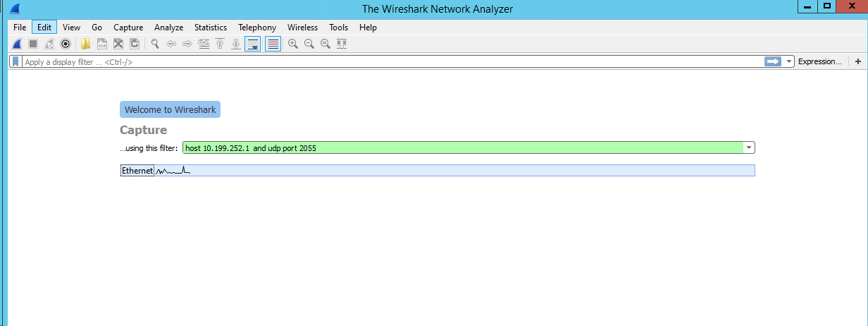
Task: Zoom in the main window text
Action: coord(293,44)
